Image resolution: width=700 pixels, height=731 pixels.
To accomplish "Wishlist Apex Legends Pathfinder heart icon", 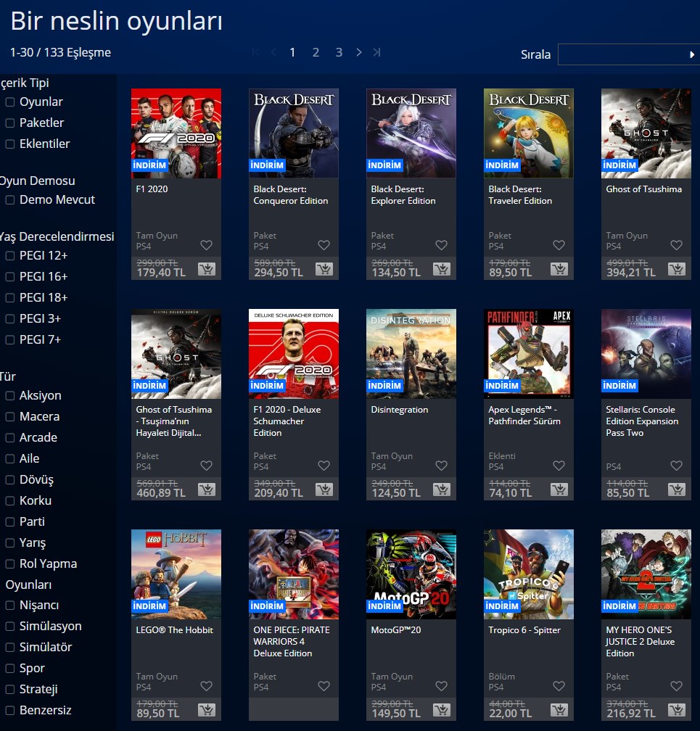I will click(559, 466).
